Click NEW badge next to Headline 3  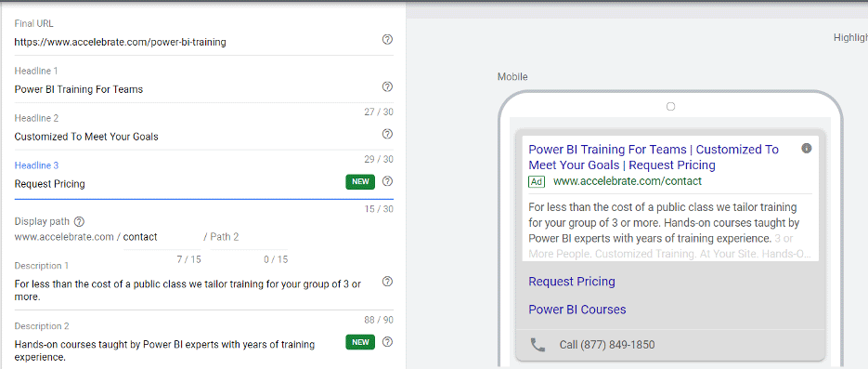pyautogui.click(x=360, y=182)
